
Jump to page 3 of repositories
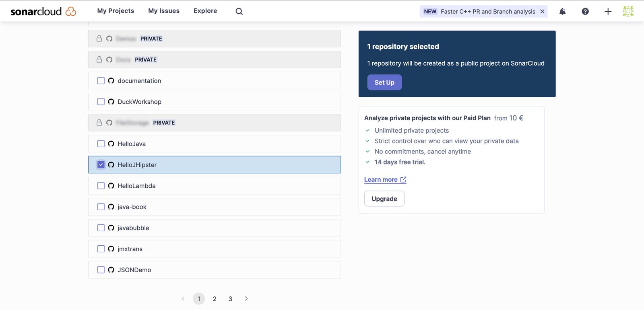click(230, 299)
